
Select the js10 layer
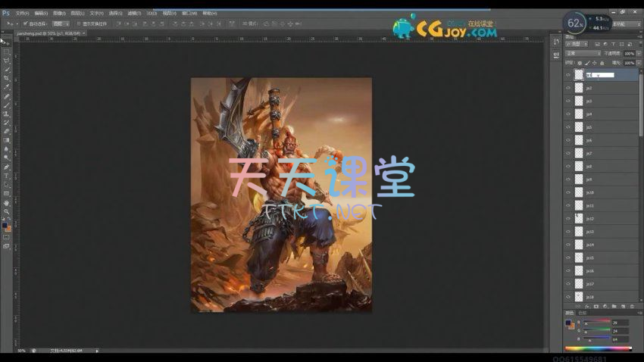point(599,192)
